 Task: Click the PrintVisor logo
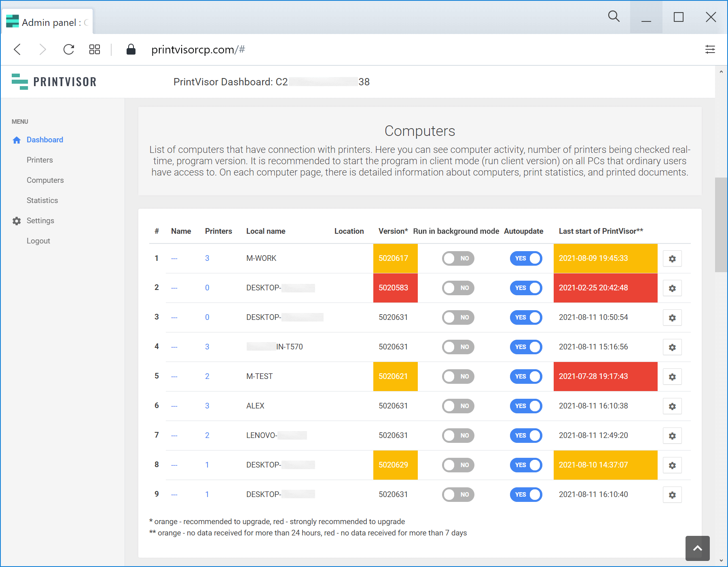(55, 82)
